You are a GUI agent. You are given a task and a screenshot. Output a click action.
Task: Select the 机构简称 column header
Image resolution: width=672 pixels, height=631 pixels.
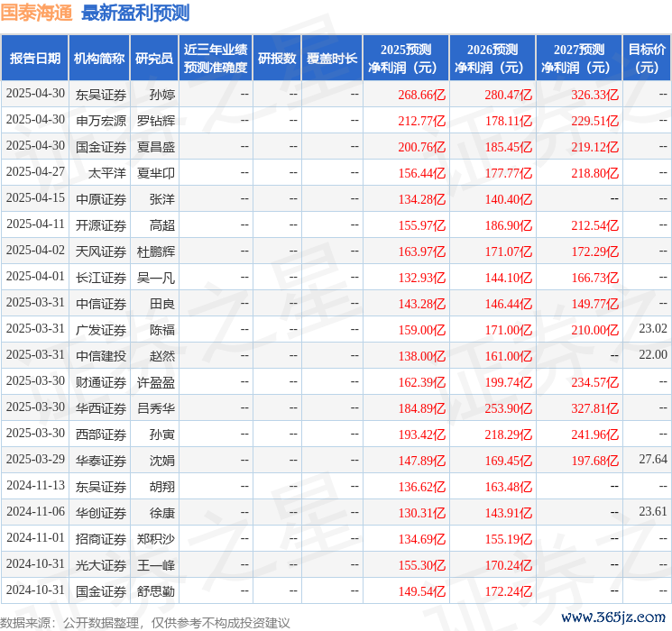(x=99, y=58)
